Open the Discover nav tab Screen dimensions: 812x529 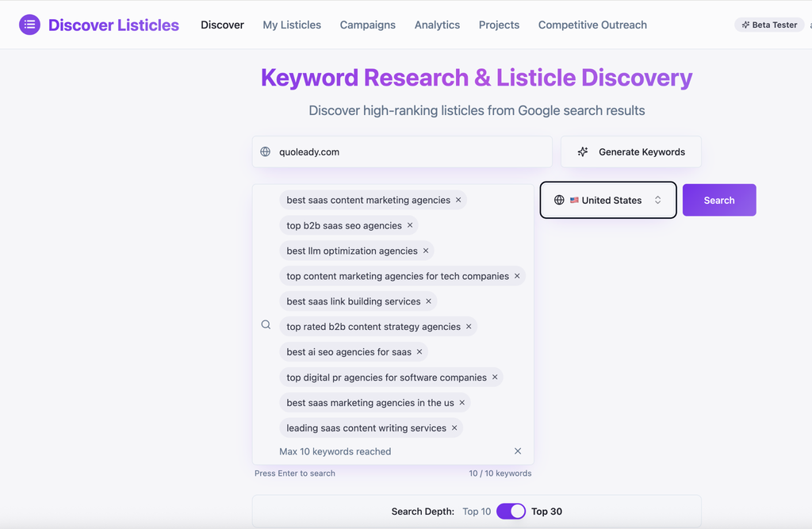click(x=222, y=25)
